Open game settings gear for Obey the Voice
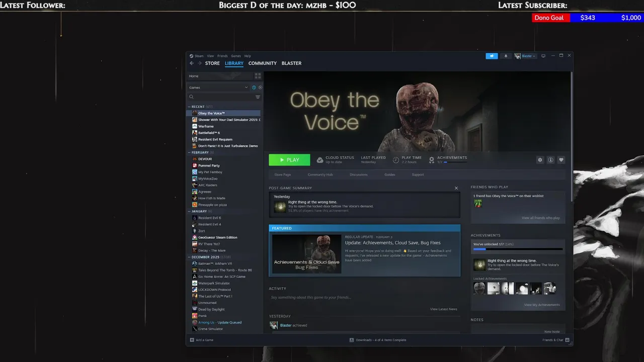The height and width of the screenshot is (362, 644). 540,160
